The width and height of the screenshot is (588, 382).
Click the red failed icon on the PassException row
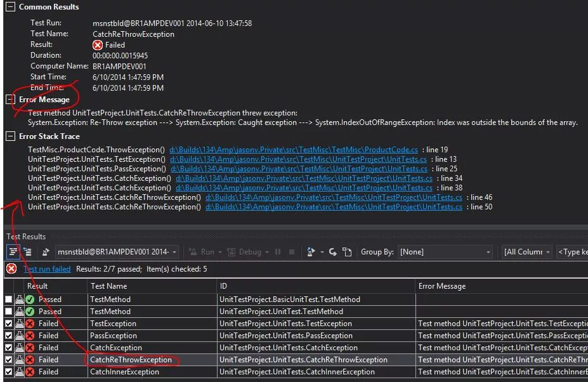click(x=30, y=336)
